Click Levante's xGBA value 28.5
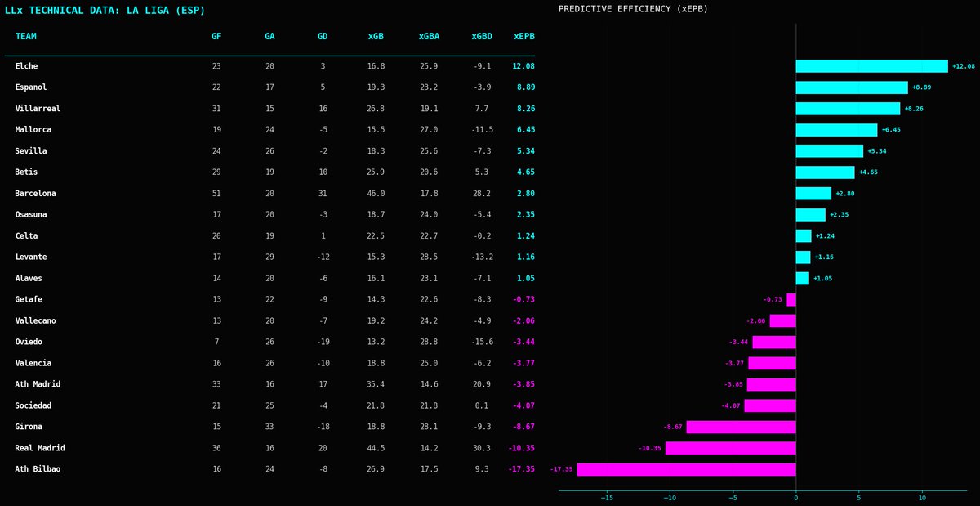Screen dimensions: 980x506 coord(429,257)
